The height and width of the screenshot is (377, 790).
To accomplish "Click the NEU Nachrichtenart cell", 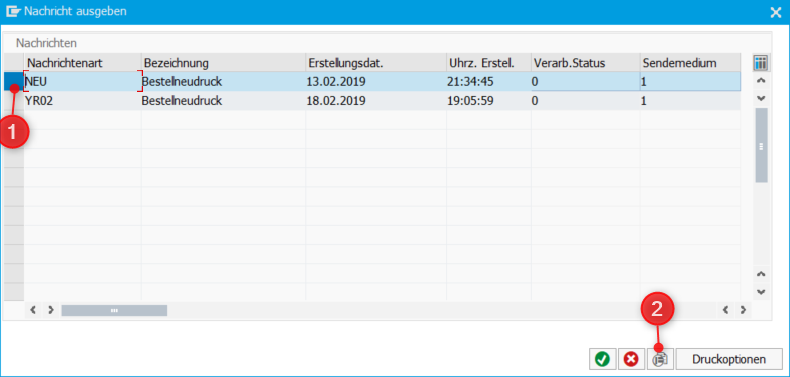I will point(83,81).
